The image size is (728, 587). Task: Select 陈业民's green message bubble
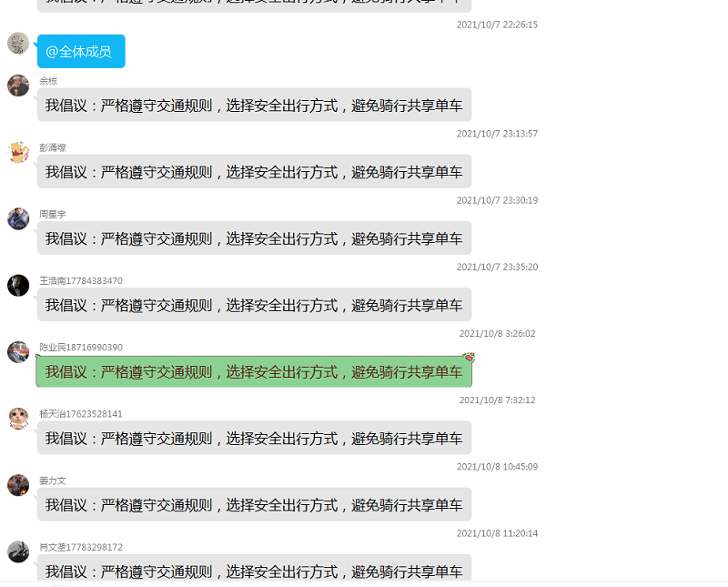(x=254, y=372)
